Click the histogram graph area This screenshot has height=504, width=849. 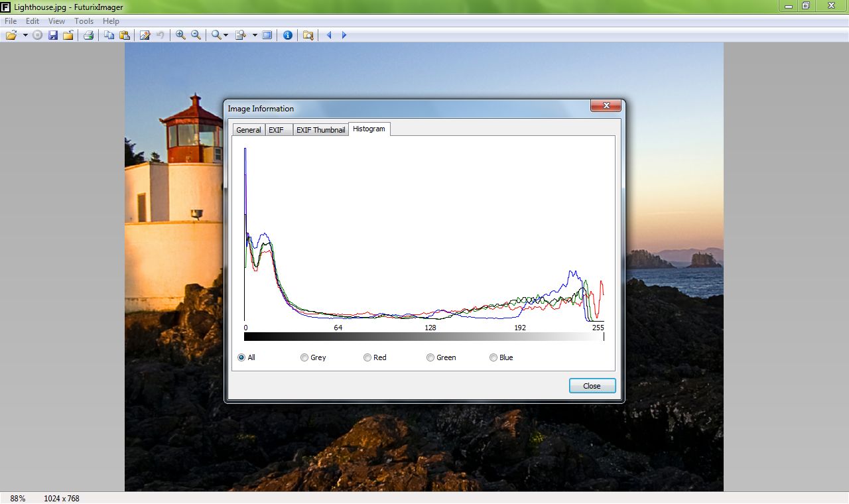click(x=424, y=233)
